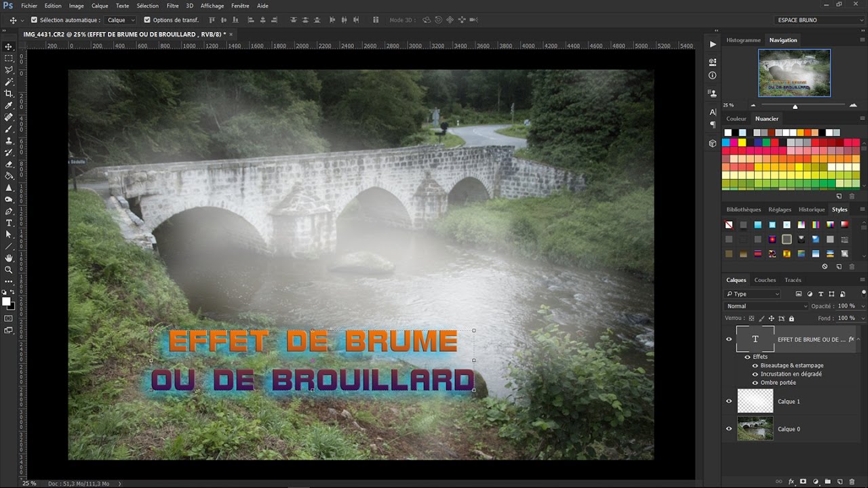Image resolution: width=868 pixels, height=488 pixels.
Task: Collapse the text layer's fx effects list
Action: (x=859, y=339)
